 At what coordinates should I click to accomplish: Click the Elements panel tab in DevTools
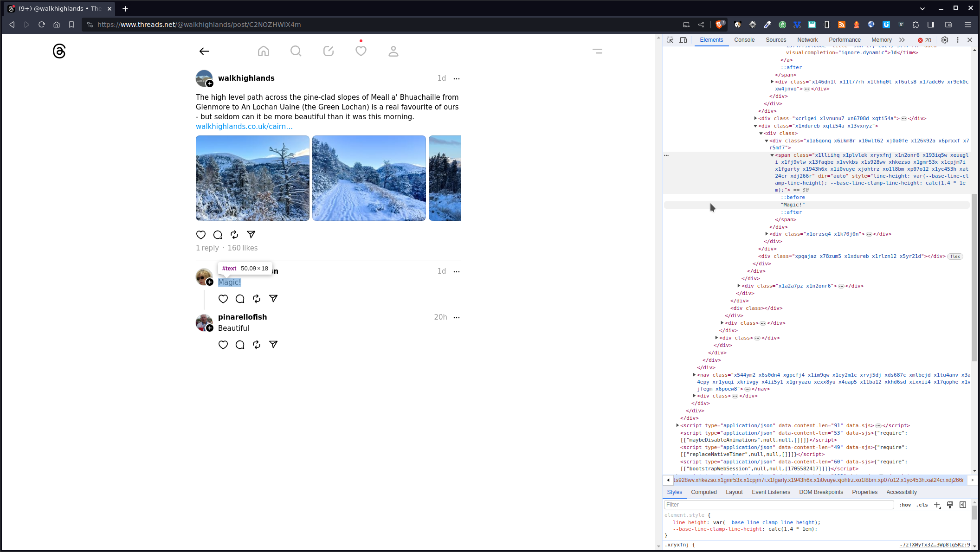click(x=711, y=40)
